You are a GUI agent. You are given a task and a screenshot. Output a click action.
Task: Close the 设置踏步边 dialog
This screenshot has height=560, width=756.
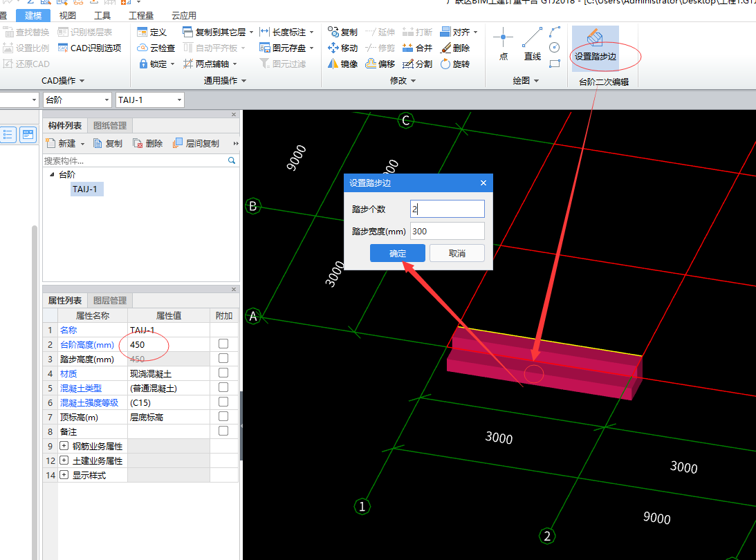tap(483, 183)
